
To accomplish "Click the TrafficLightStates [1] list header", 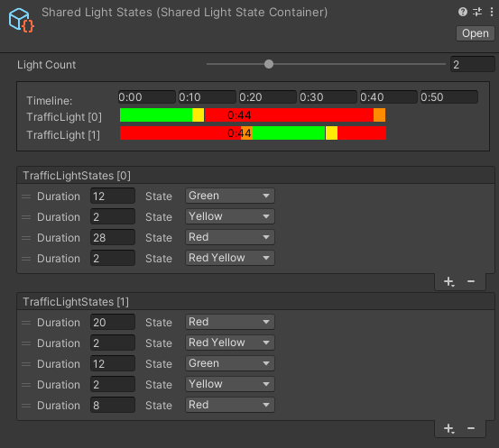I will (x=256, y=301).
